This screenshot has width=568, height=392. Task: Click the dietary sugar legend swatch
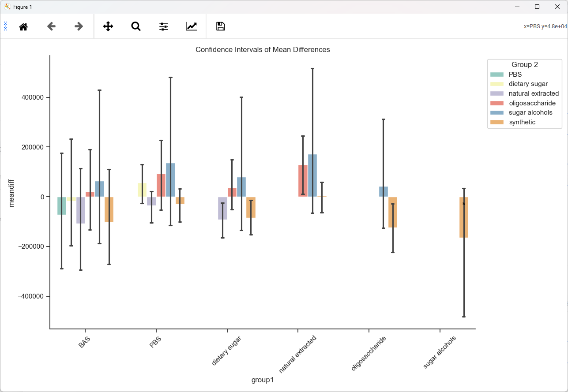497,84
